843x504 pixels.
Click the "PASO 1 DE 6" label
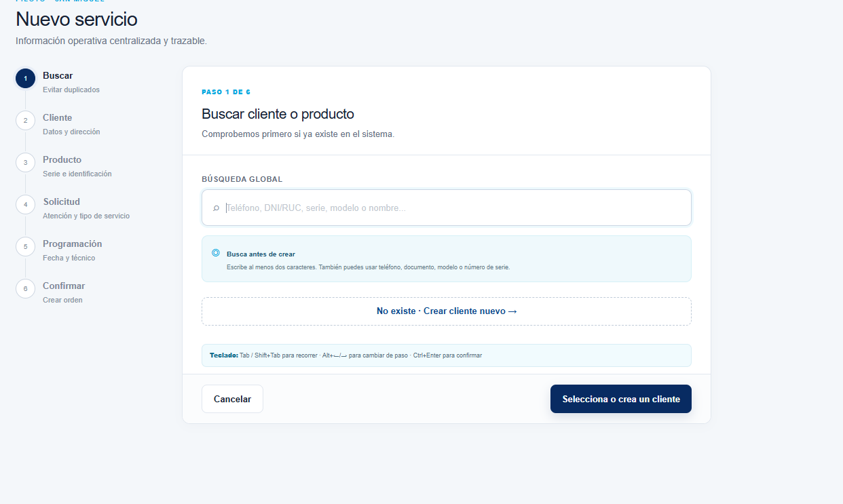(226, 92)
